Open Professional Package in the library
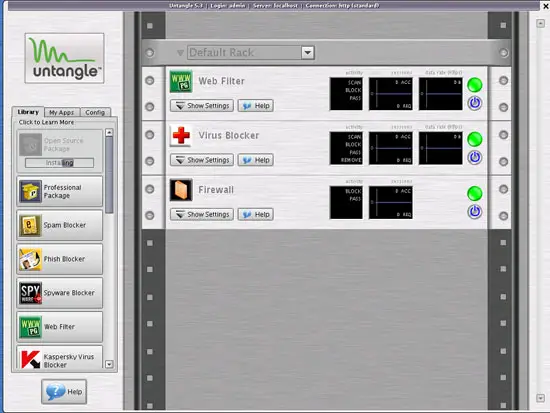 tap(60, 192)
